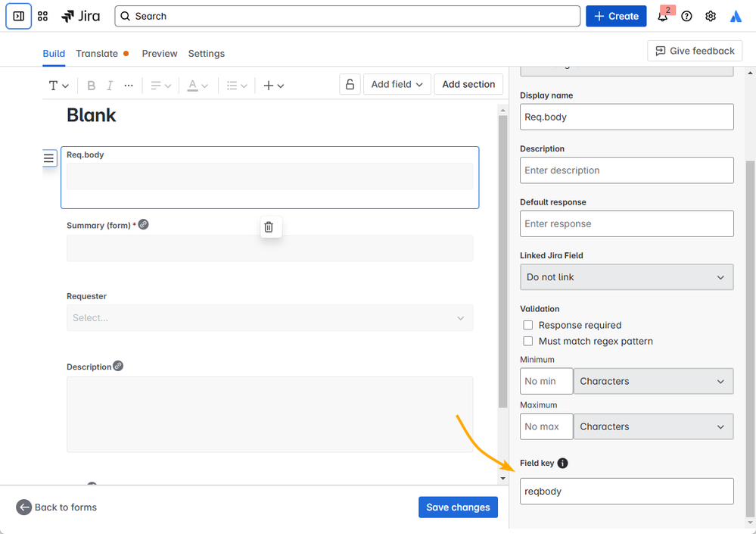Open the settings gear icon

pyautogui.click(x=710, y=16)
